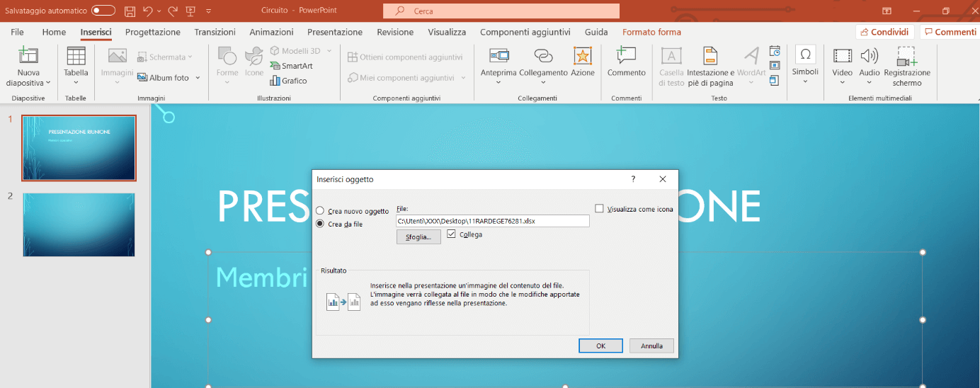Expand the Video dropdown arrow
Viewport: 980px width, 388px height.
(842, 82)
